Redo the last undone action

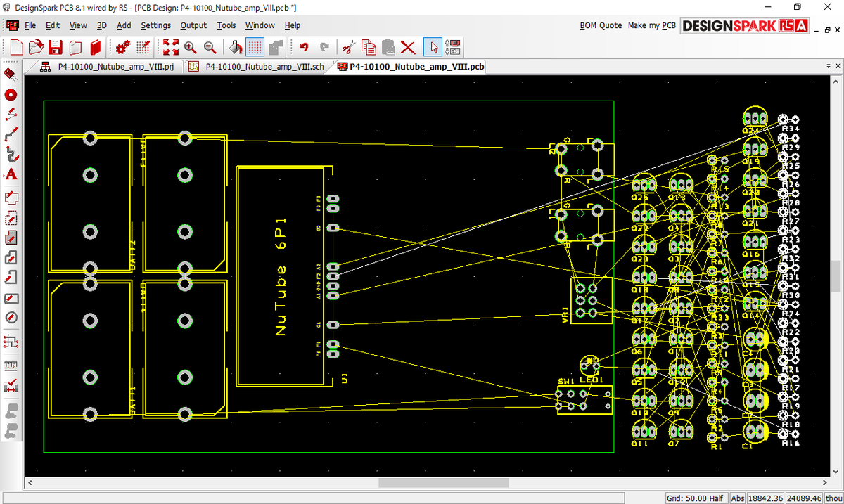click(x=324, y=47)
